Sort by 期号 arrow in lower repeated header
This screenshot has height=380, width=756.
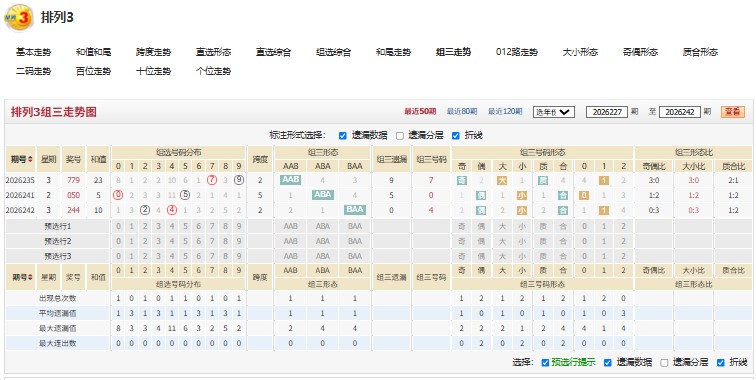tap(31, 277)
